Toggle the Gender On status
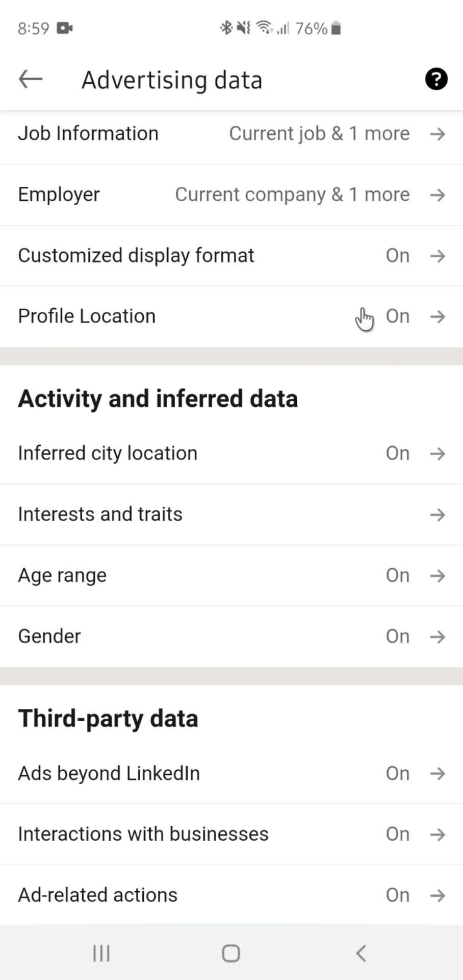 (x=397, y=636)
